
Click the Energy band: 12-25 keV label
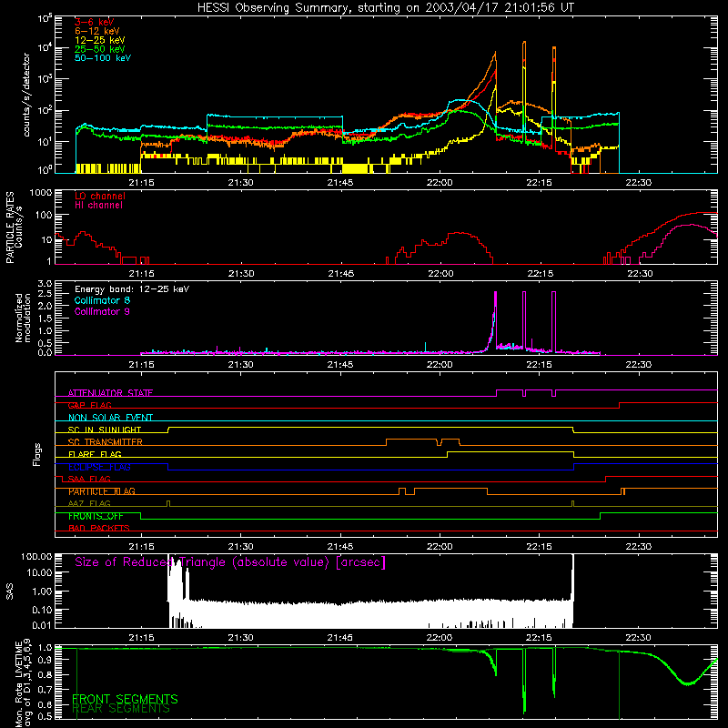point(132,289)
